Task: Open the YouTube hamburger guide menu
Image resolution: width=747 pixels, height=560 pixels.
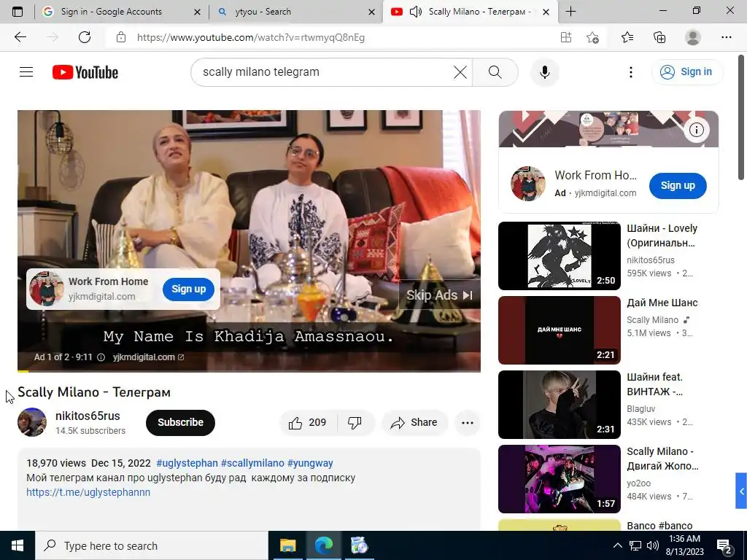Action: [26, 72]
